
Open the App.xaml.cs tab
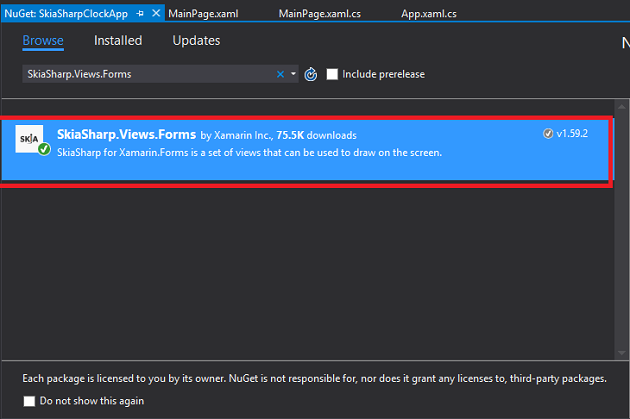[x=428, y=14]
